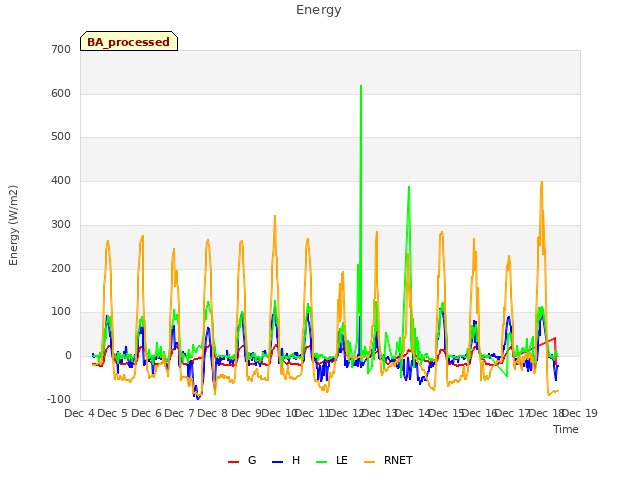Image resolution: width=640 pixels, height=480 pixels.
Task: Click the 500 y-axis tick label
Action: click(61, 137)
